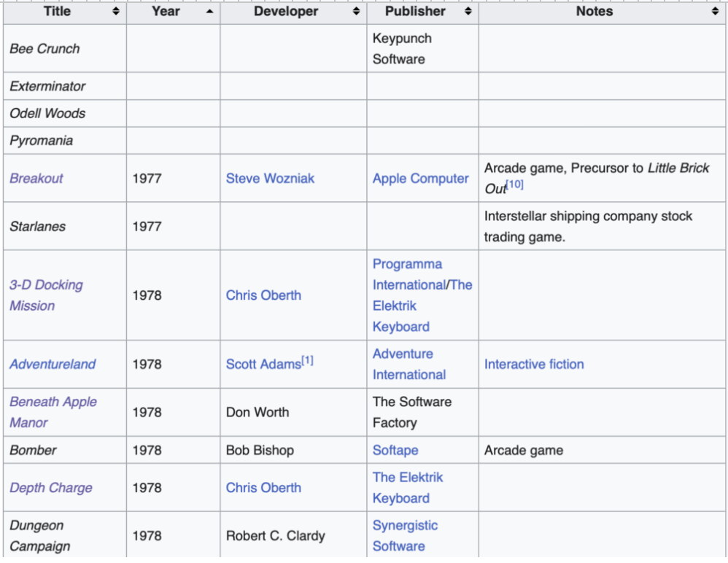This screenshot has width=728, height=563.
Task: Open 3-D Docking Mission article
Action: [46, 295]
